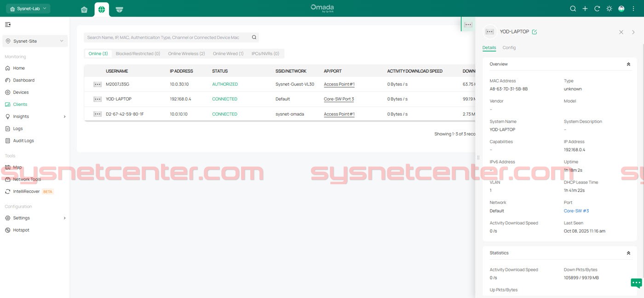This screenshot has height=298, width=644.
Task: Open Audit Logs in sidebar
Action: [23, 141]
